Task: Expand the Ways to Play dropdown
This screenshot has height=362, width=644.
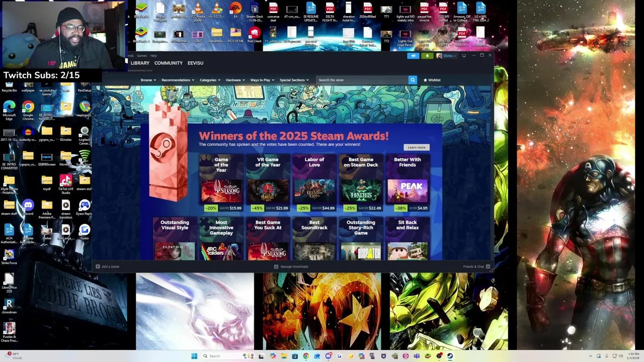Action: 262,80
